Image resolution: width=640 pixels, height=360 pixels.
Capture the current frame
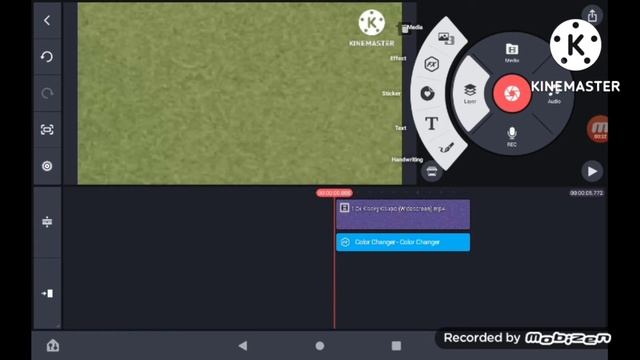tap(47, 130)
